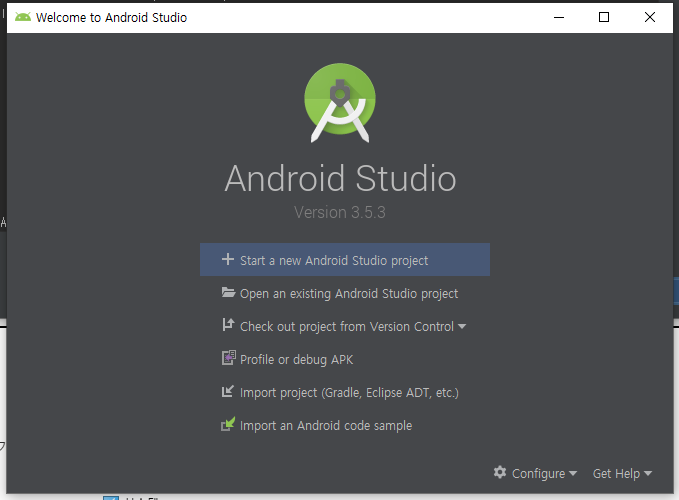Screen dimensions: 679x500
Task: Click the Welcome to Android Studio title
Action: coord(111,17)
